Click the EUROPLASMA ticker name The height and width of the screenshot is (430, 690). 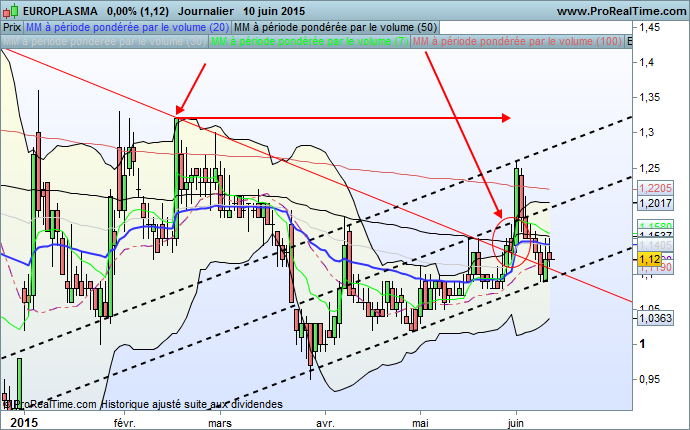(x=60, y=11)
